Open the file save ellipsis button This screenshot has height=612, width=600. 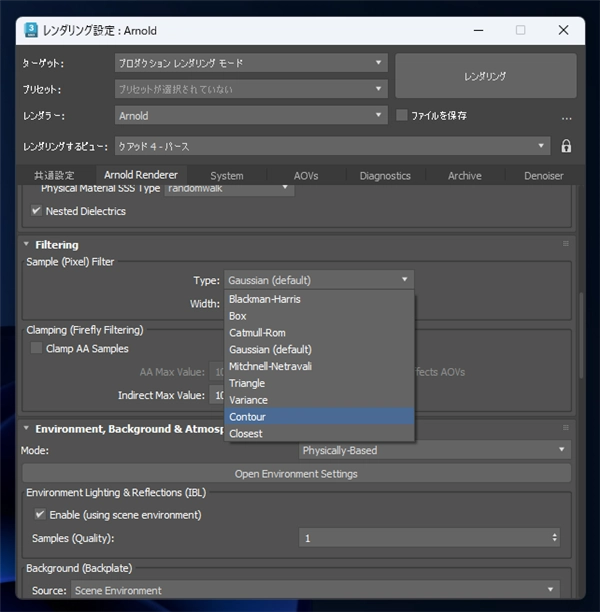(566, 117)
